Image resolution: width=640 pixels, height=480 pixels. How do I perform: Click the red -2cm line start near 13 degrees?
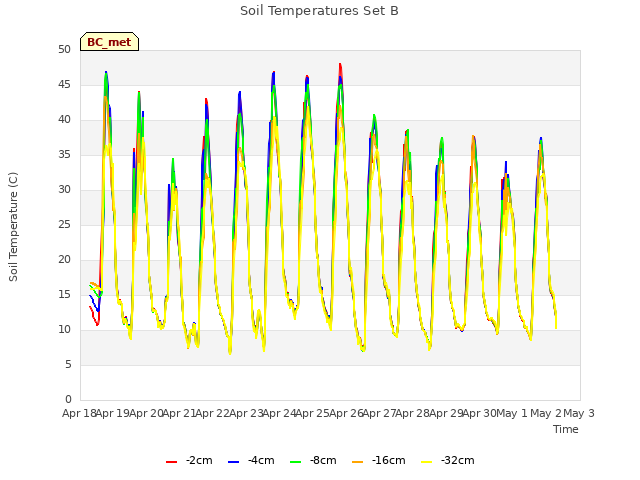pyautogui.click(x=90, y=307)
